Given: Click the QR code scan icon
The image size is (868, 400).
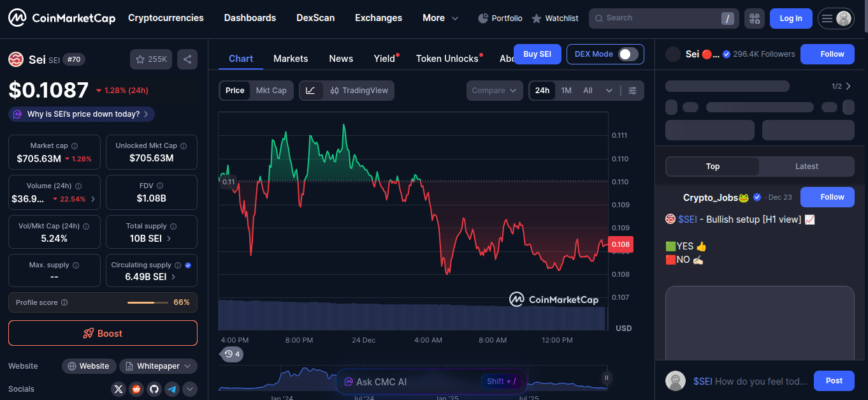Looking at the screenshot, I should pos(755,19).
